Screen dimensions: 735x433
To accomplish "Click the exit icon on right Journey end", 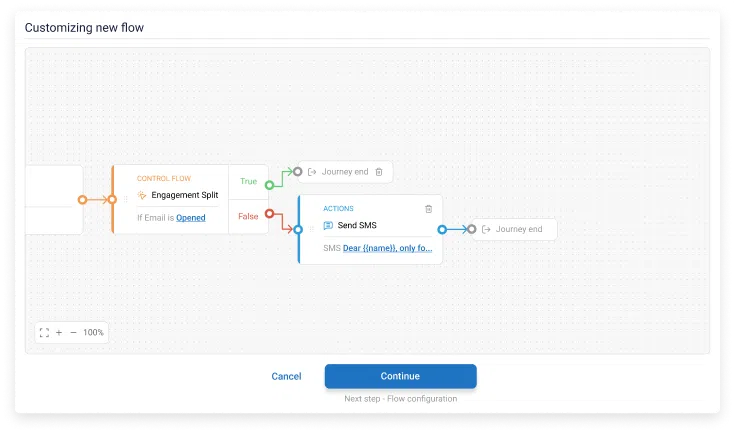I will pos(486,229).
